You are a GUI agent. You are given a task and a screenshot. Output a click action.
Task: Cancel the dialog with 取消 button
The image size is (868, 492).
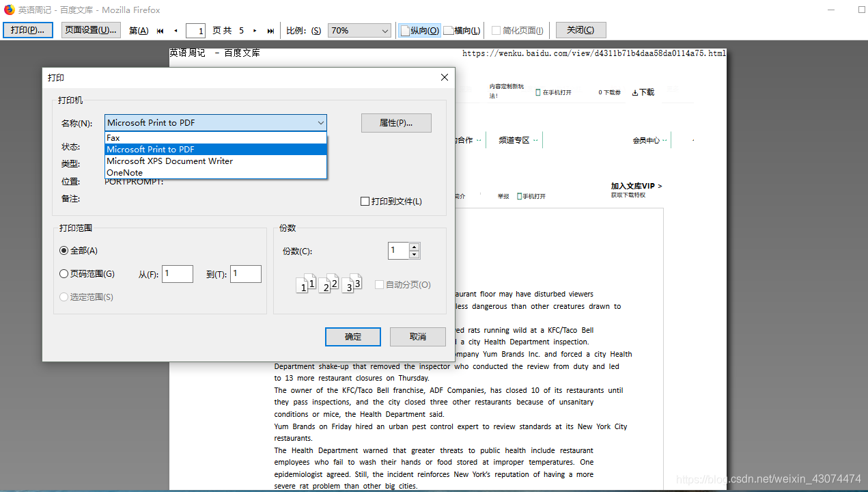pos(418,337)
